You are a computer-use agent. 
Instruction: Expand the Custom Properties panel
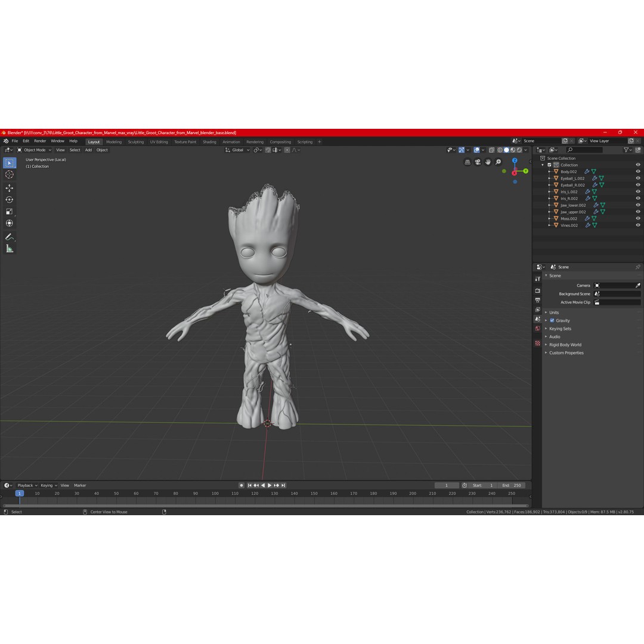(566, 353)
